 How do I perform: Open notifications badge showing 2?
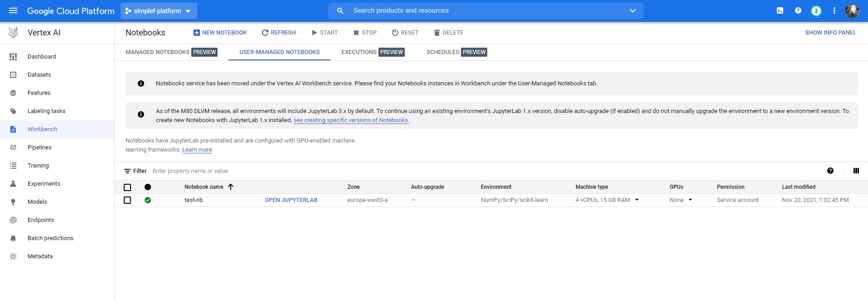click(816, 10)
